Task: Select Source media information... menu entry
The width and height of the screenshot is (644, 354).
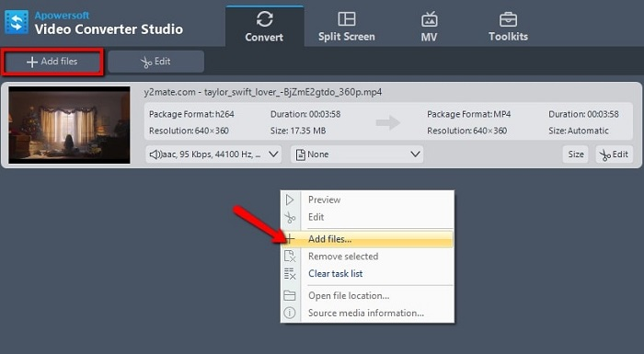Action: tap(368, 313)
